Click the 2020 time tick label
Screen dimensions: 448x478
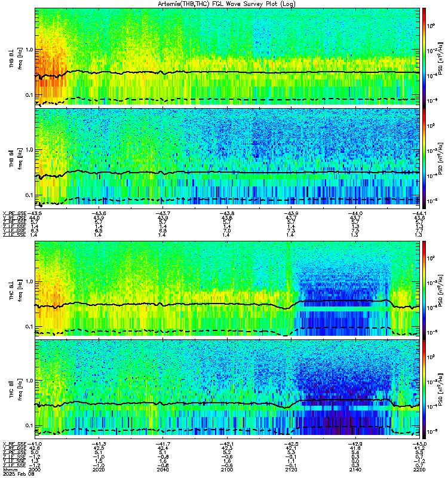(x=99, y=470)
